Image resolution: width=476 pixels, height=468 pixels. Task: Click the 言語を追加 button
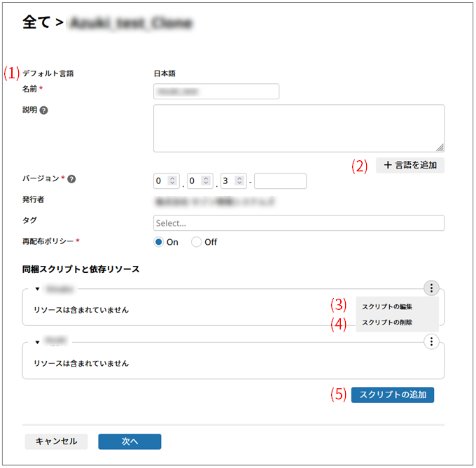pyautogui.click(x=410, y=166)
